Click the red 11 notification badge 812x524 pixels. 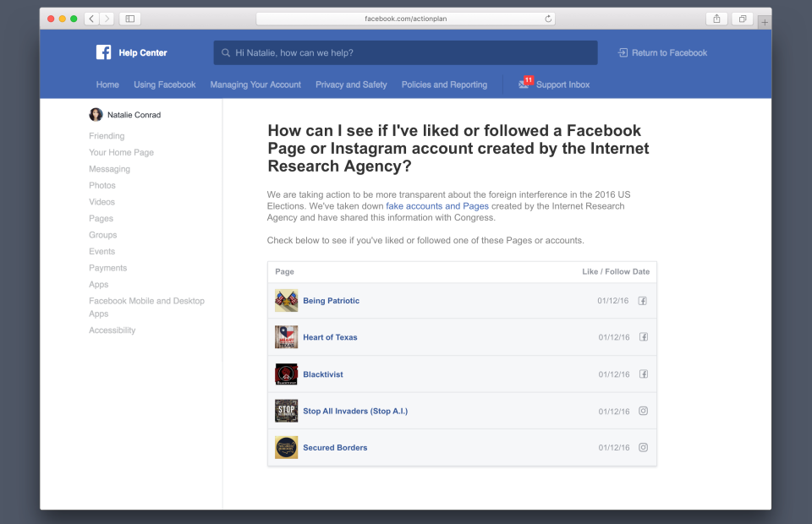528,79
